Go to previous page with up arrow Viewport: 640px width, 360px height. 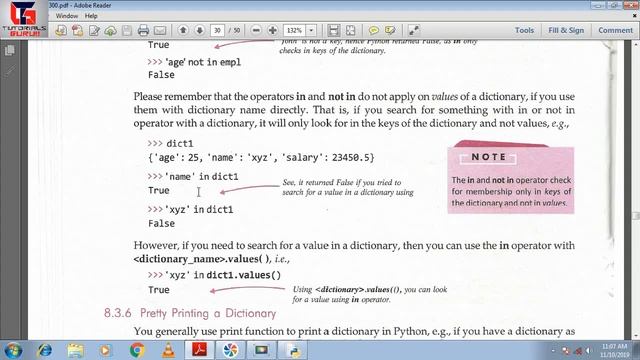183,30
